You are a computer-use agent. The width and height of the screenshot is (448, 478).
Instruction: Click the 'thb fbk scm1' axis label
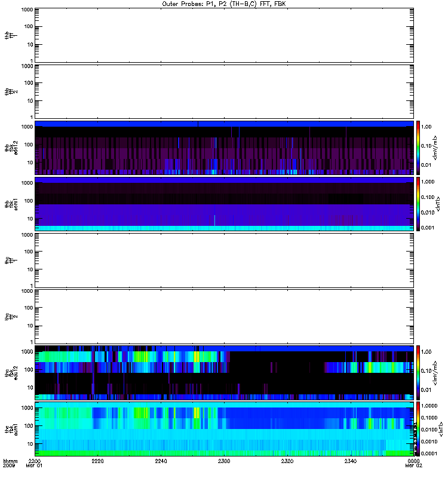tap(11, 204)
